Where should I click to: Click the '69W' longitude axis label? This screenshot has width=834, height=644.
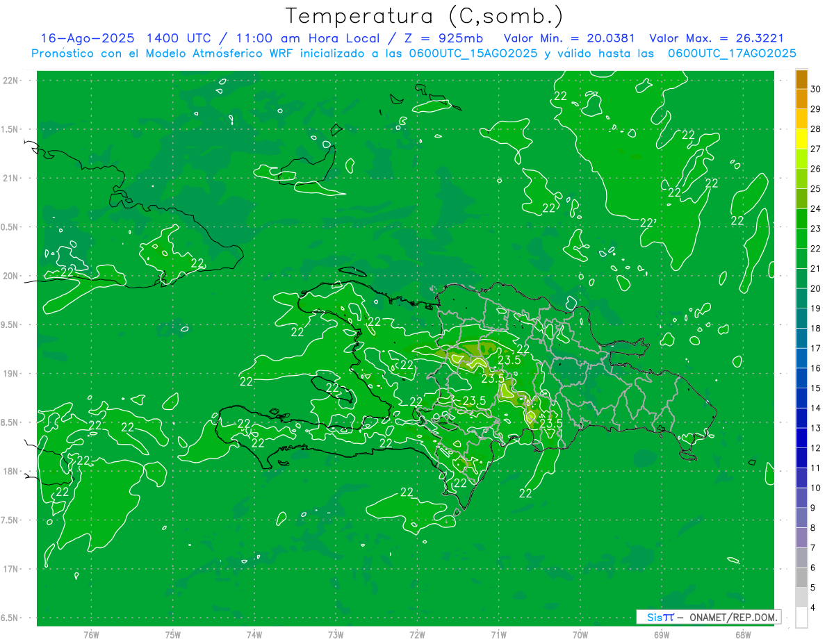coord(662,635)
